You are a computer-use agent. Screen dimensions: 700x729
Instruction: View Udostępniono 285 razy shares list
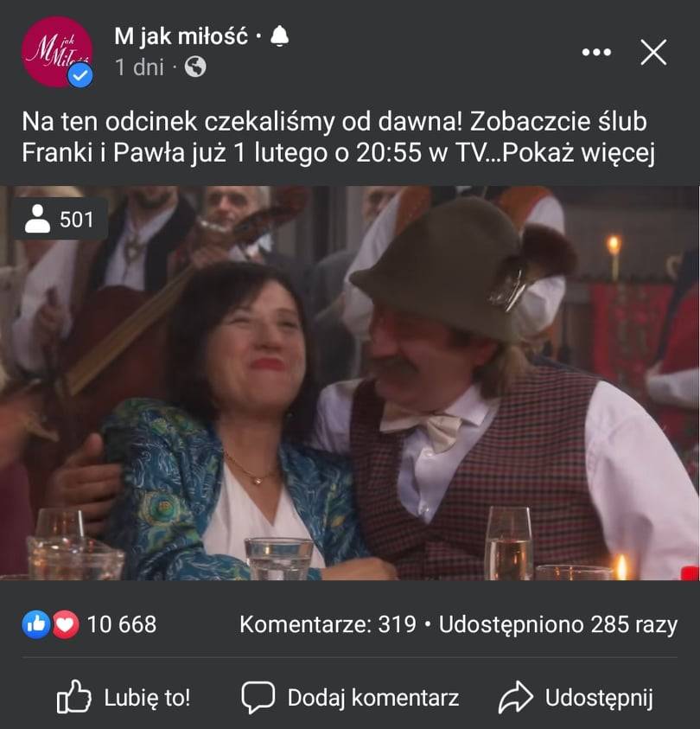click(558, 625)
